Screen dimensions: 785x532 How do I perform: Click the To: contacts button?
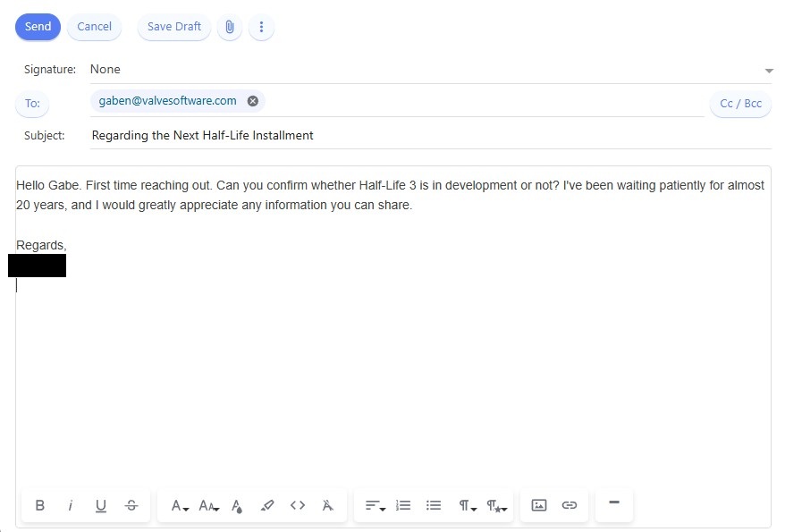tap(32, 104)
